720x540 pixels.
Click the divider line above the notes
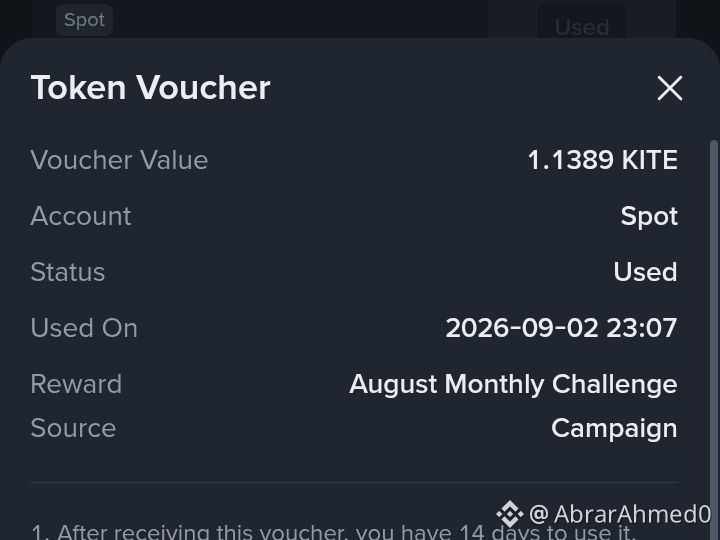354,483
